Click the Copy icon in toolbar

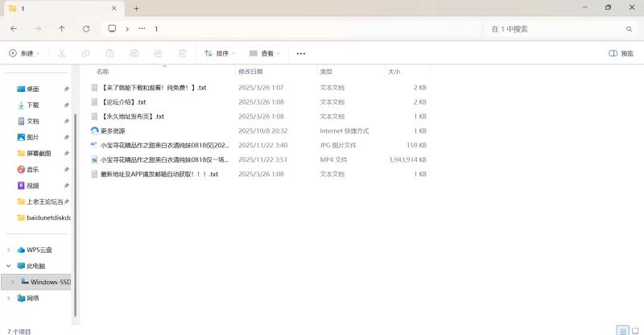86,53
